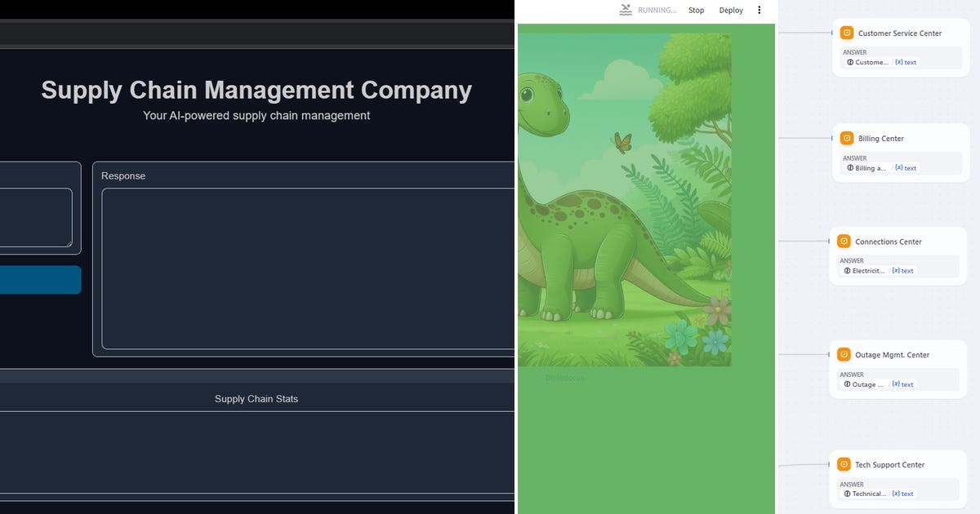The height and width of the screenshot is (514, 980).
Task: Open the three-dot options menu in the toolbar
Action: [x=759, y=10]
